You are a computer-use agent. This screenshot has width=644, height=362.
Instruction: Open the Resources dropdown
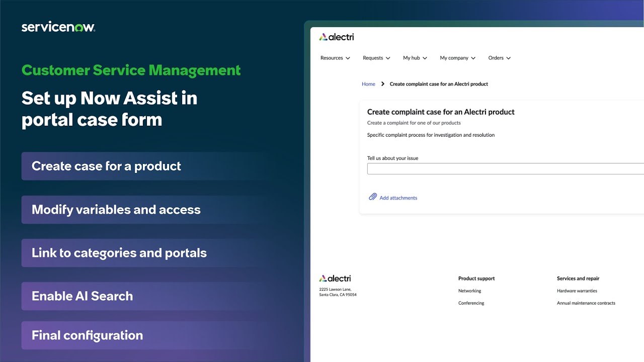pyautogui.click(x=335, y=58)
